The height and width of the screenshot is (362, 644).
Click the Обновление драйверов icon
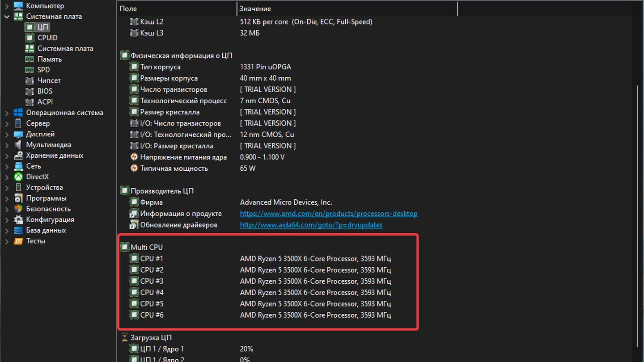(x=134, y=225)
